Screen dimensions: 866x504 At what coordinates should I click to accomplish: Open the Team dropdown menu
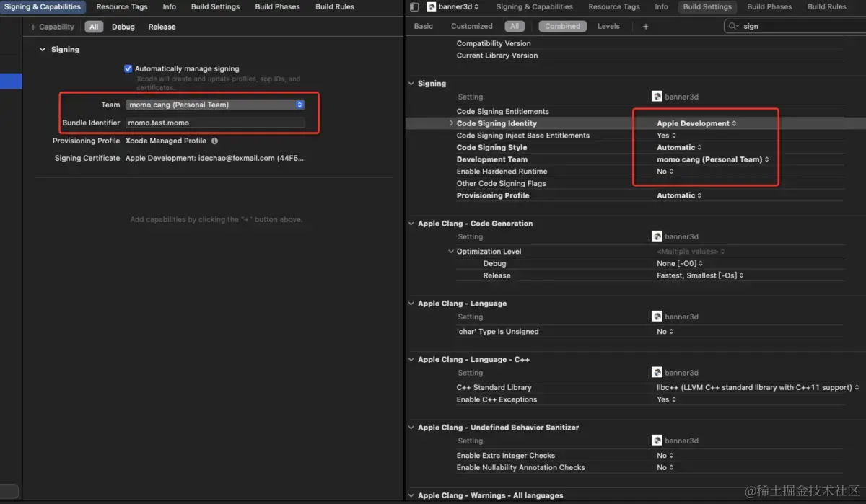point(215,105)
